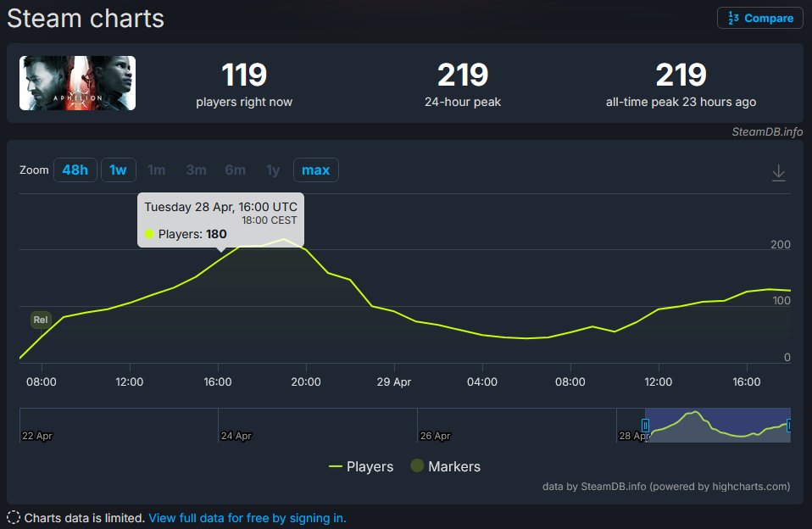Click the chart download icon
This screenshot has height=529, width=812.
click(x=778, y=173)
